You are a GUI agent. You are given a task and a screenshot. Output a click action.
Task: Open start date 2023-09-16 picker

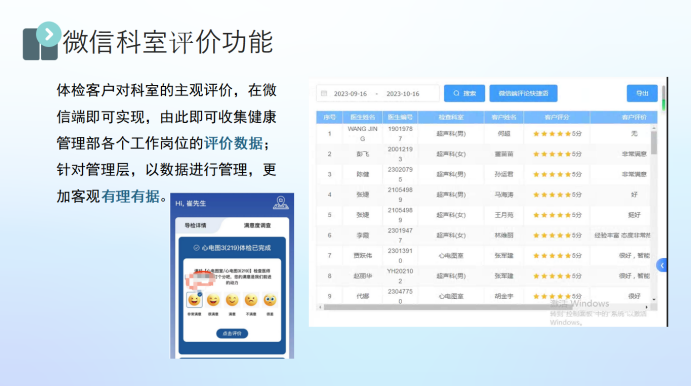pyautogui.click(x=350, y=94)
